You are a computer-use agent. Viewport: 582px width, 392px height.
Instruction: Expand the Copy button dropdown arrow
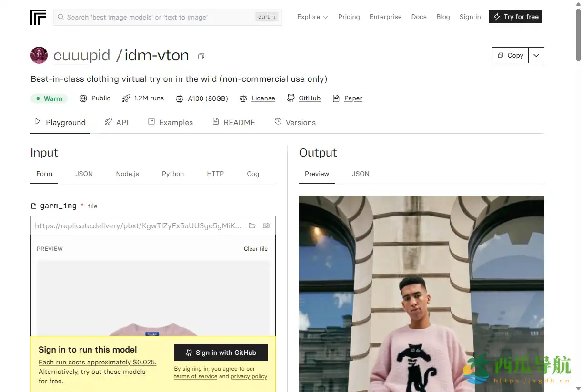(536, 55)
